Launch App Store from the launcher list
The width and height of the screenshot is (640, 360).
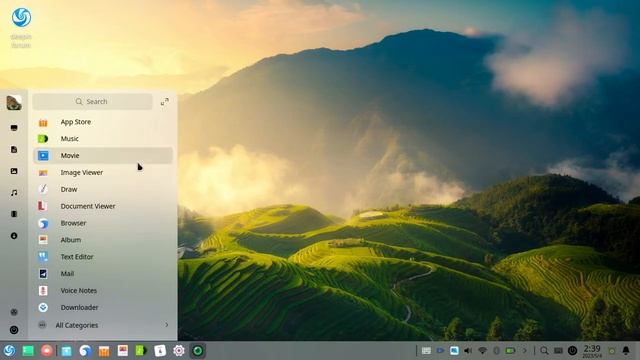click(x=102, y=122)
